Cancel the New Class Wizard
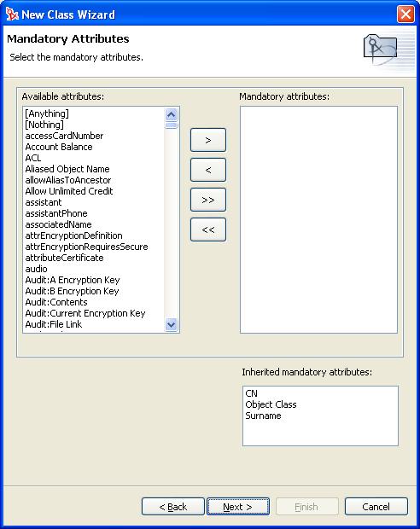The image size is (420, 529). click(376, 507)
